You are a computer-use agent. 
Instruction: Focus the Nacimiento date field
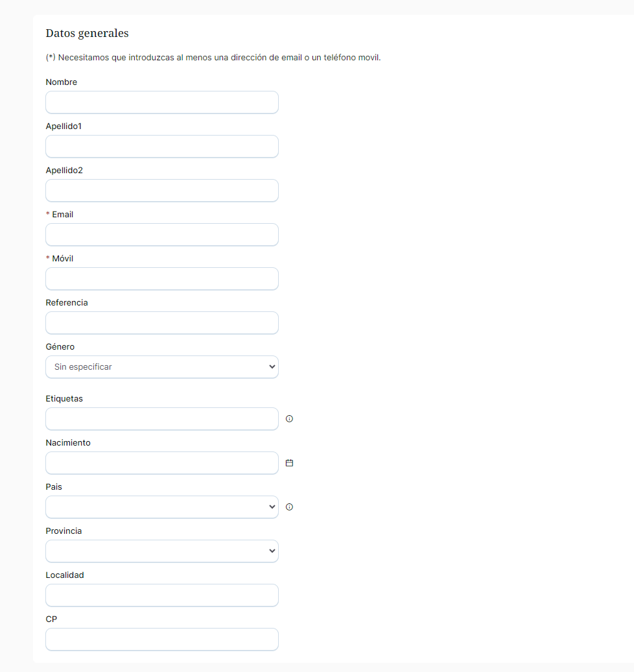[x=161, y=463]
